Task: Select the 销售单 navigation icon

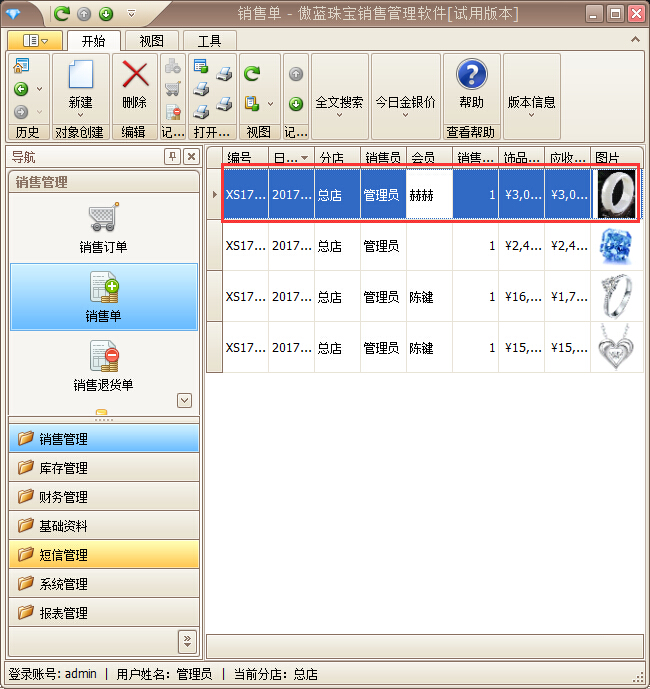Action: click(x=103, y=290)
